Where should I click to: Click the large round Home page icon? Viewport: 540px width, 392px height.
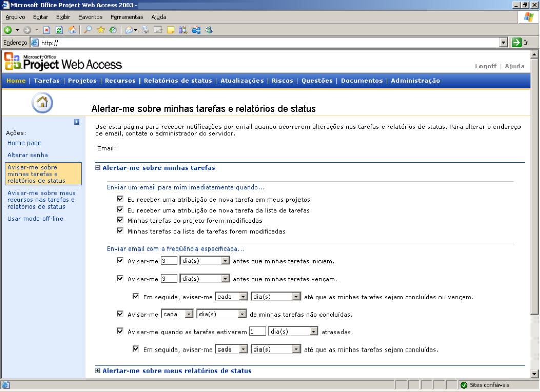[x=43, y=102]
